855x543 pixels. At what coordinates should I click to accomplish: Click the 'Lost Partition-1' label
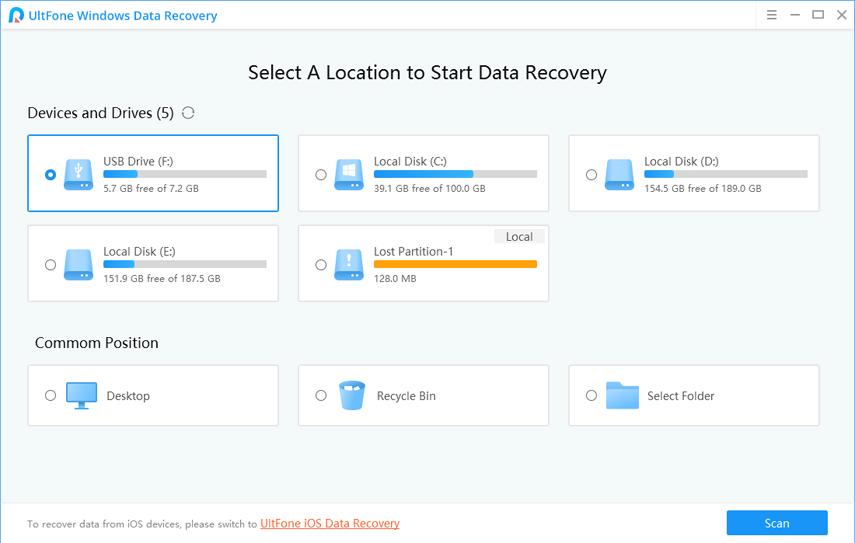413,251
